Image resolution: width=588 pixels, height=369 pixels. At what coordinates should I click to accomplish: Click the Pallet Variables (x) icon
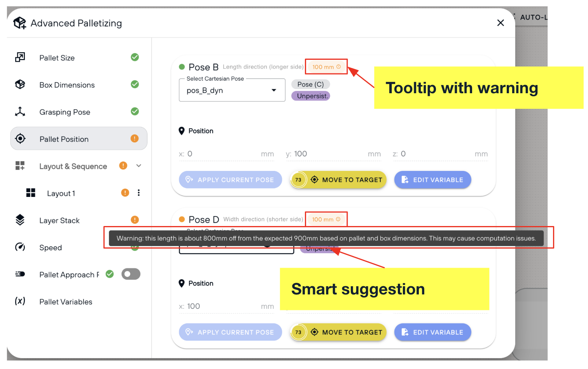[20, 301]
